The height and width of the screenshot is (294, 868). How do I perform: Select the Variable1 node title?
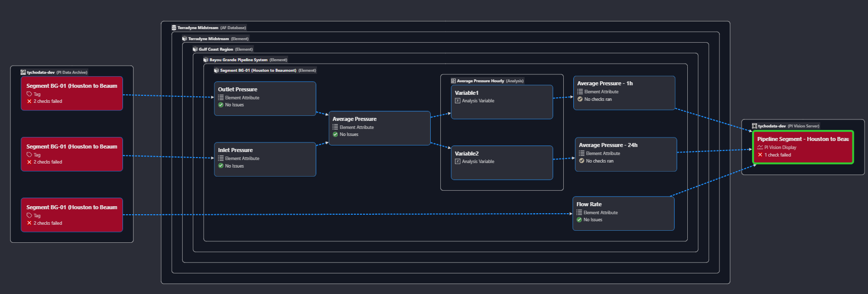click(x=467, y=93)
